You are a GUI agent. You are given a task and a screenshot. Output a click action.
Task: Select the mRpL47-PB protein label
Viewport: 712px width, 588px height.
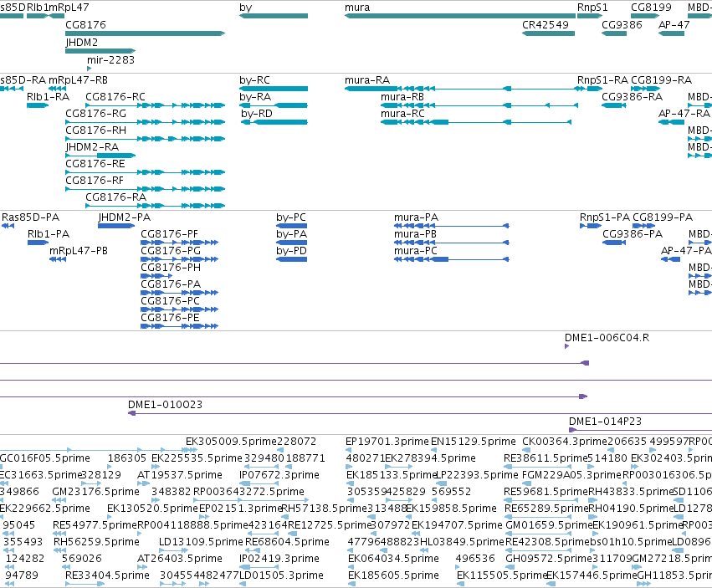(79, 251)
